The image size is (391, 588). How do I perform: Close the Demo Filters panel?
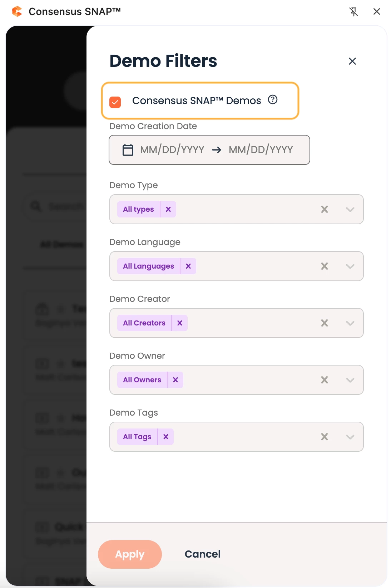pos(352,62)
